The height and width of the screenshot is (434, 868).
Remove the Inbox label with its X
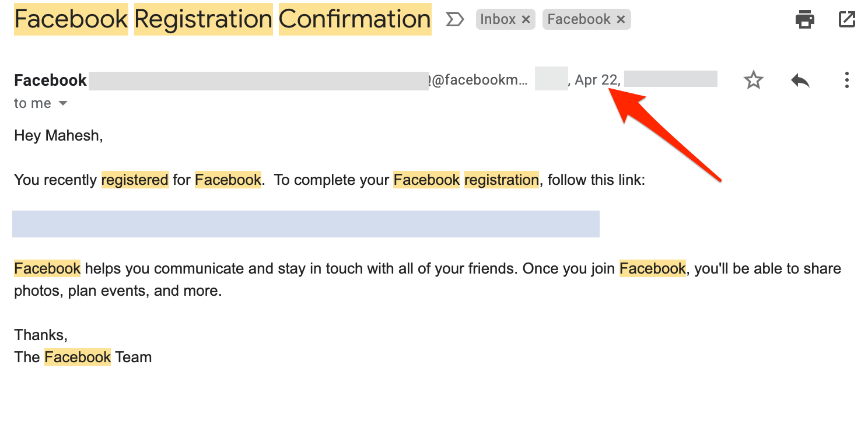526,20
